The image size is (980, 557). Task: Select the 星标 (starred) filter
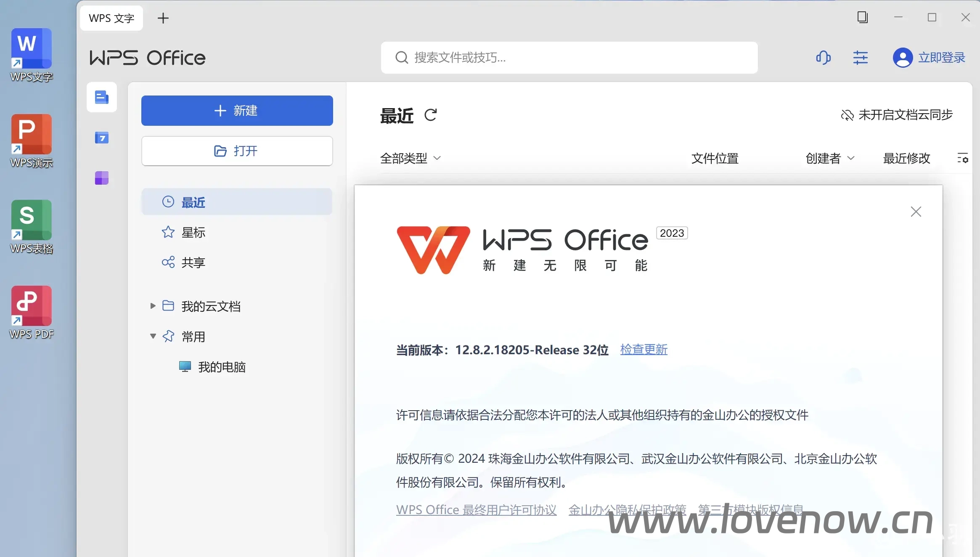coord(193,233)
